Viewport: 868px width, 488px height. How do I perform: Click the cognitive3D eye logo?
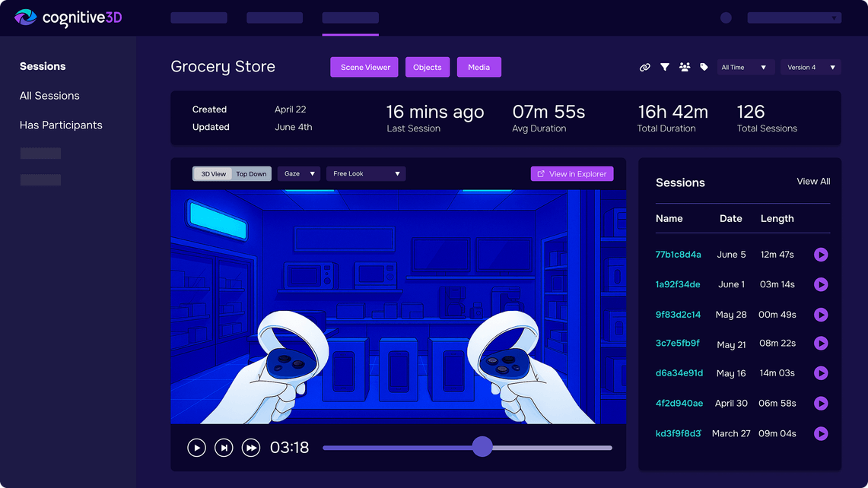(25, 17)
